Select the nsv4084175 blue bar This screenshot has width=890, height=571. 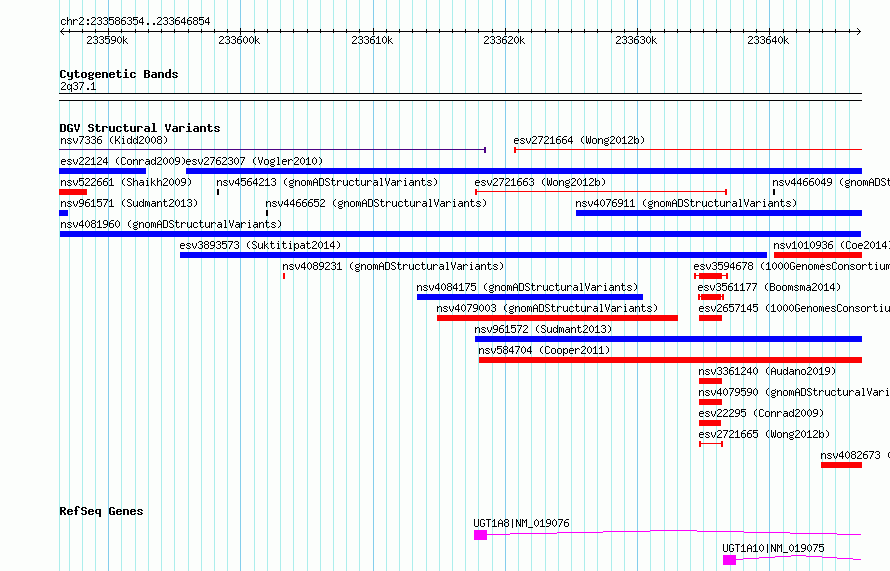coord(530,297)
